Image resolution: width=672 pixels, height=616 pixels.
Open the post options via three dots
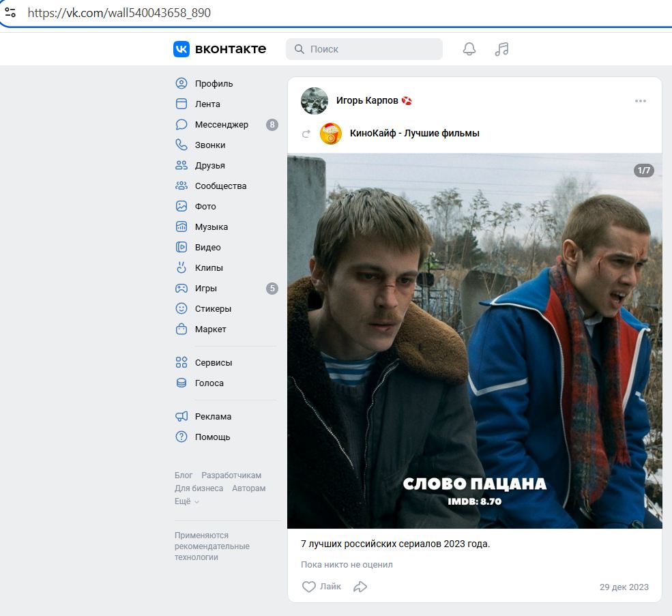pos(640,100)
